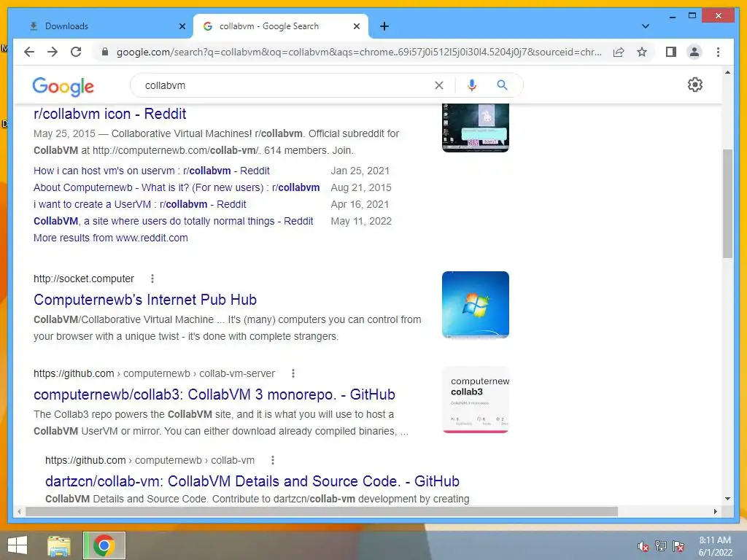Click the 'Jan 25, 2021' date text
The image size is (747, 560).
[360, 171]
